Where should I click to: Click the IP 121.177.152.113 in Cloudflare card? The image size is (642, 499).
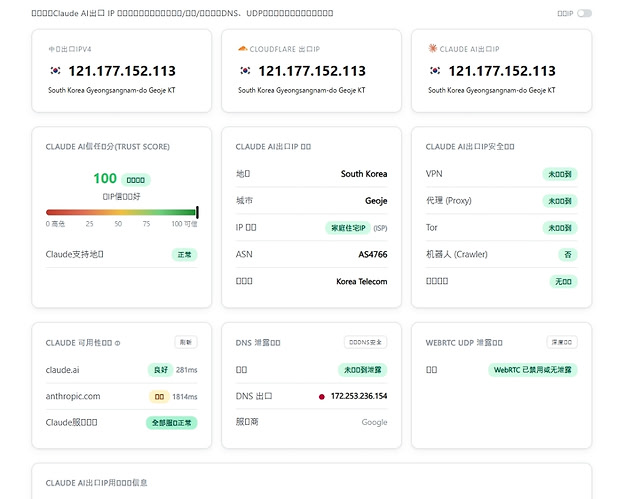point(312,71)
